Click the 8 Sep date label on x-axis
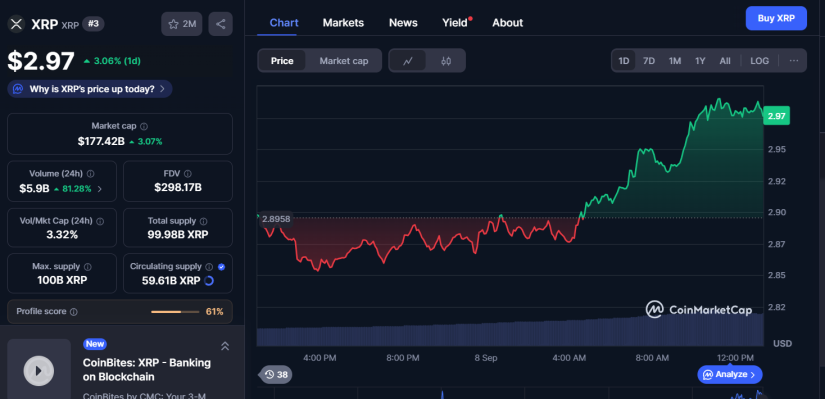Viewport: 825px width, 399px height. (x=486, y=358)
